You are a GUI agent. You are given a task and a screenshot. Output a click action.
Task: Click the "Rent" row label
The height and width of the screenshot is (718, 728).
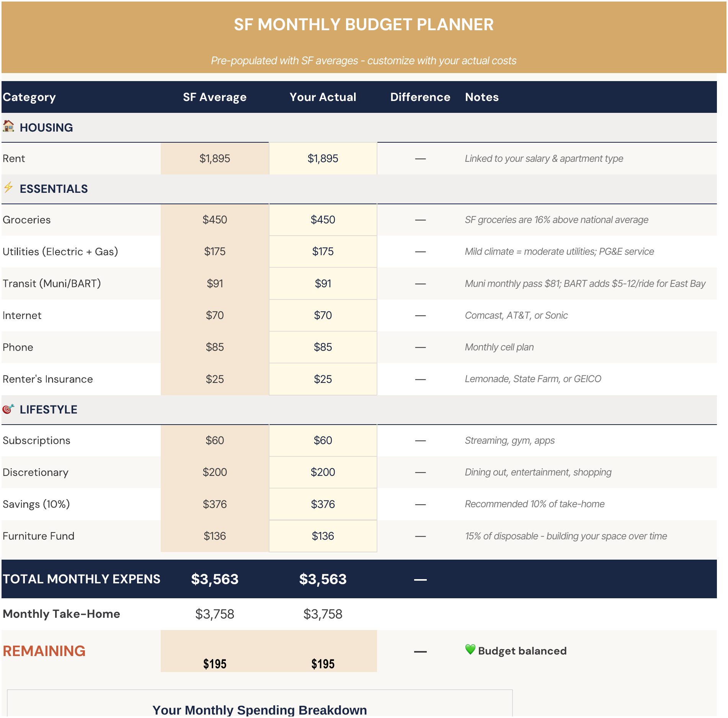pos(14,158)
